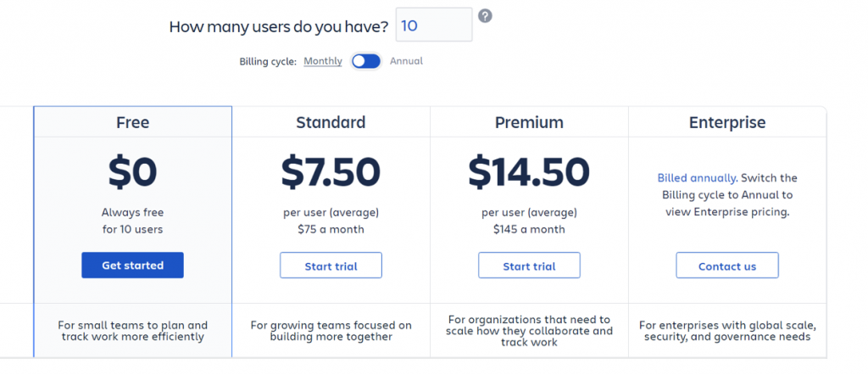868x375 pixels.
Task: Click the number of users field
Action: coord(433,25)
